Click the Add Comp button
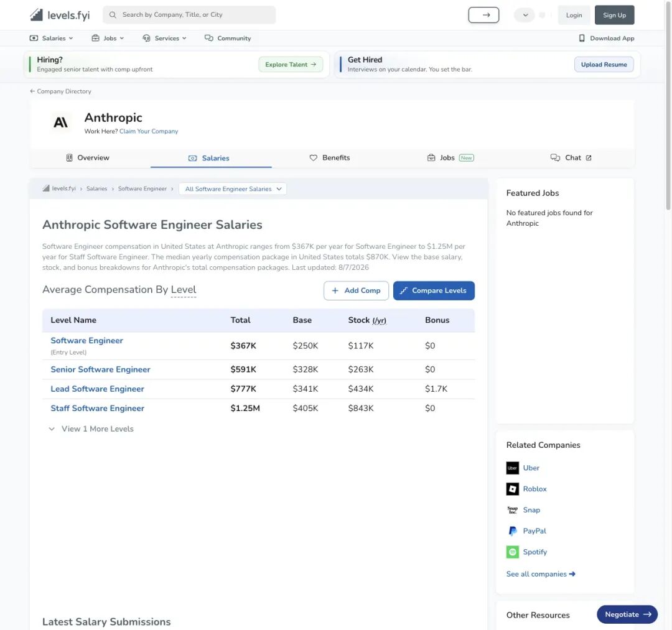This screenshot has height=630, width=672. tap(356, 291)
